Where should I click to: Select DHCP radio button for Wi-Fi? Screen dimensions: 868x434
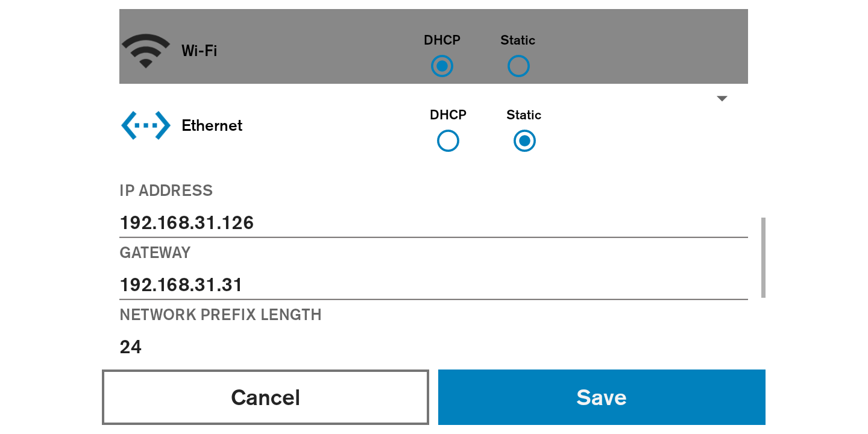[442, 66]
